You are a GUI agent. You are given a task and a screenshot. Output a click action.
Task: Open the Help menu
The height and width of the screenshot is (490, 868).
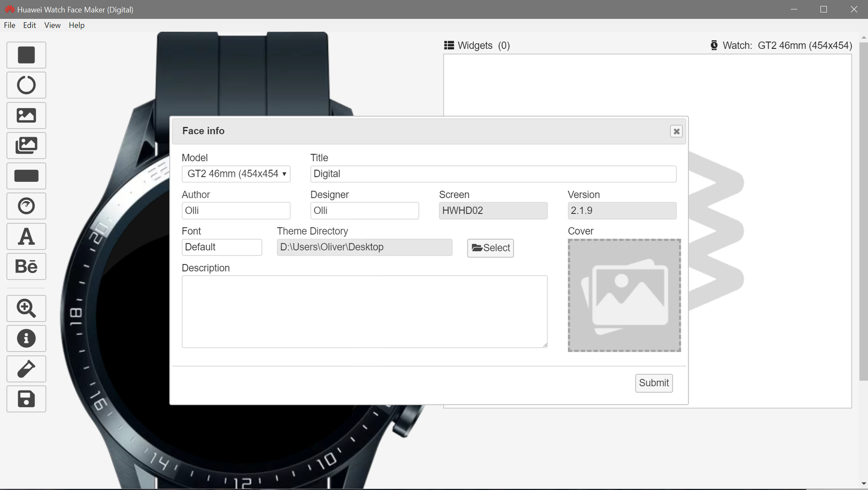76,25
